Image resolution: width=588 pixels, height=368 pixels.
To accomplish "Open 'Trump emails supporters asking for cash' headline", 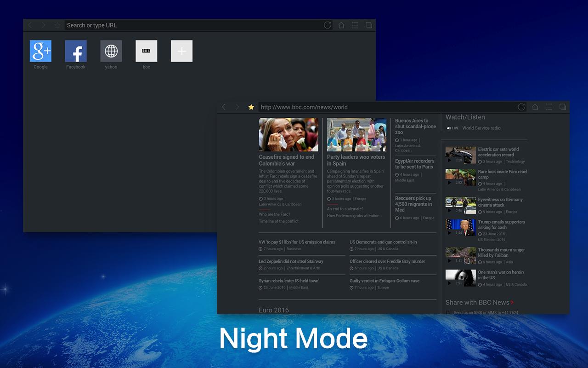I will click(502, 224).
